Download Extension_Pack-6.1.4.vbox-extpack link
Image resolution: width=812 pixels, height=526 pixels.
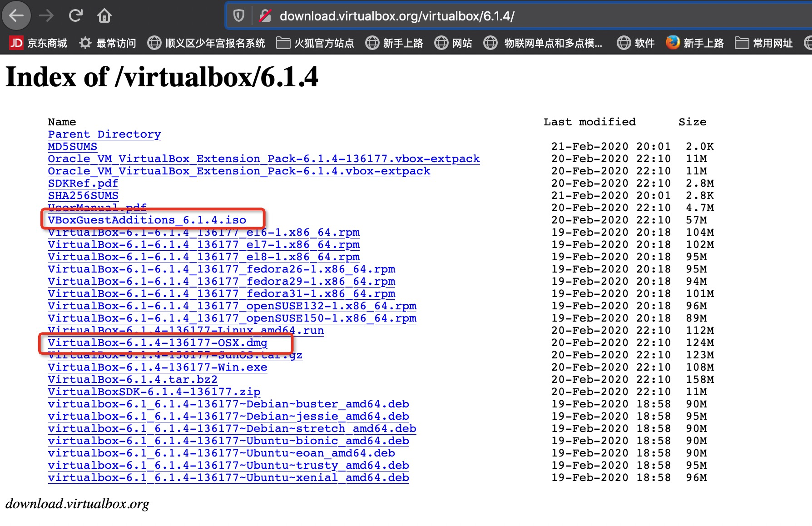[x=239, y=171]
